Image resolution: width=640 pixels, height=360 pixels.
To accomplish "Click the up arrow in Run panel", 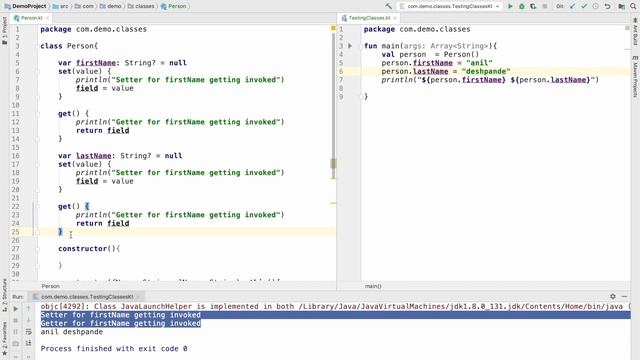I will tap(29, 309).
